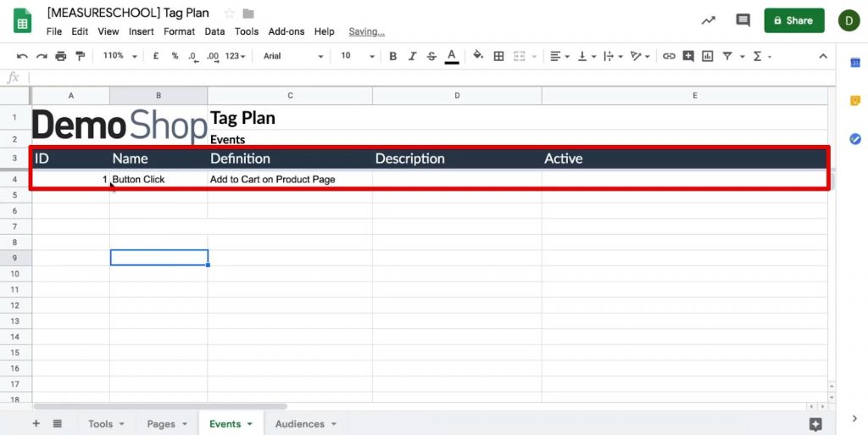This screenshot has height=435, width=868.
Task: Open more number formats 123 dropdown
Action: point(236,56)
